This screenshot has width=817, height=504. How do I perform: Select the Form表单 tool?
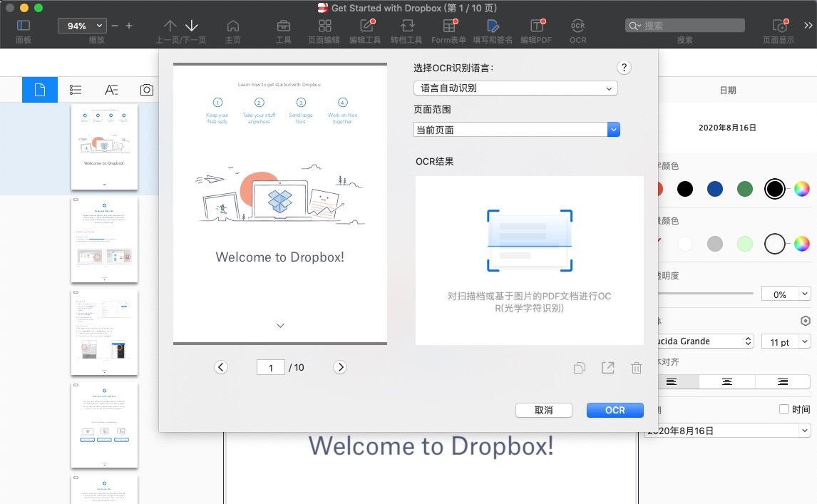[448, 29]
